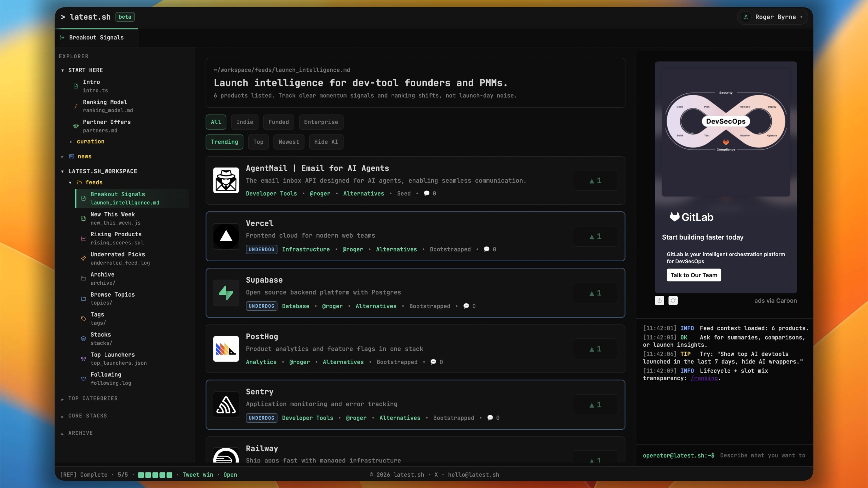Click the share icon below the ad
This screenshot has height=488, width=868.
(x=659, y=300)
